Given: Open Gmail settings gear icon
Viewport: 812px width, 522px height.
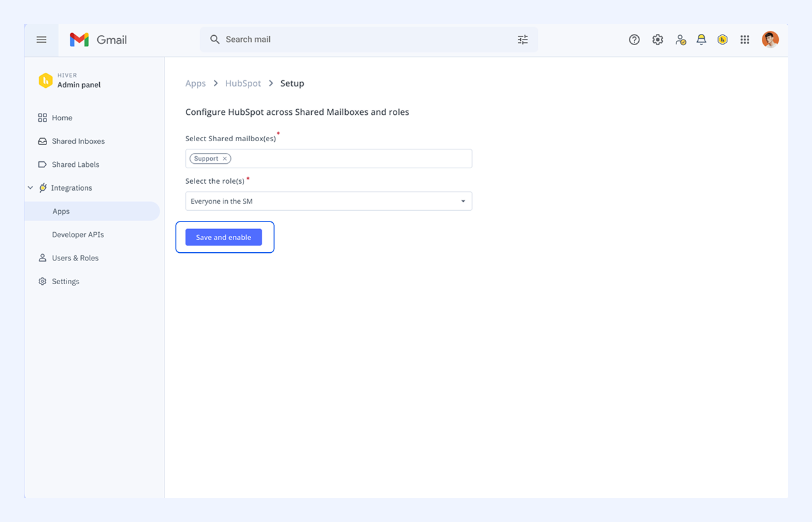Looking at the screenshot, I should [658, 40].
